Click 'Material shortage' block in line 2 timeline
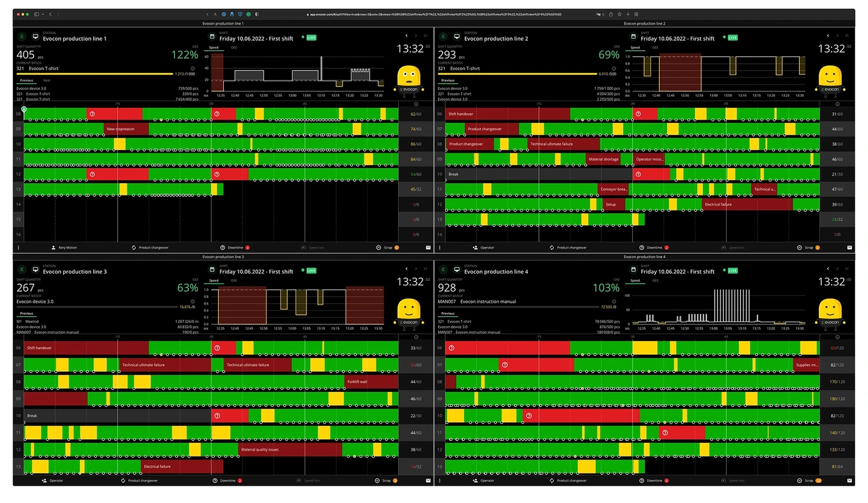The width and height of the screenshot is (868, 503). [x=604, y=159]
